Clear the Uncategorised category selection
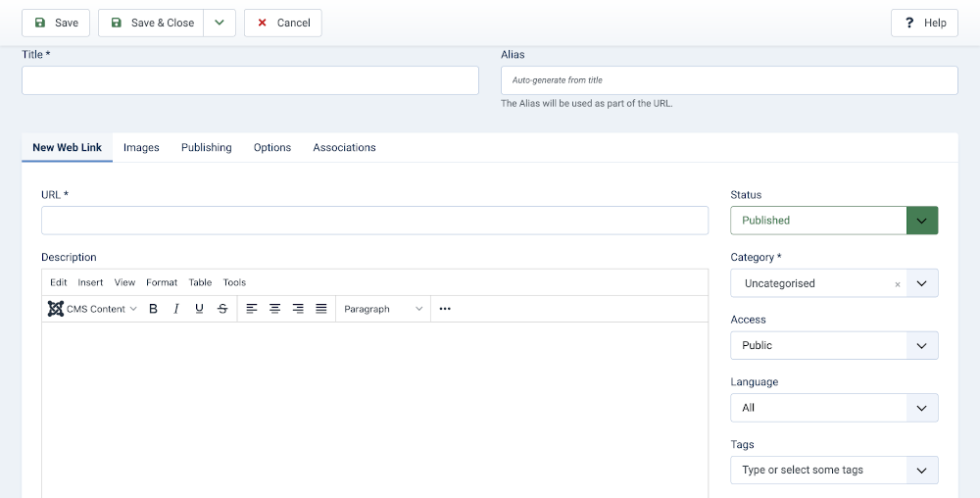Viewport: 980px width, 498px height. (x=897, y=284)
